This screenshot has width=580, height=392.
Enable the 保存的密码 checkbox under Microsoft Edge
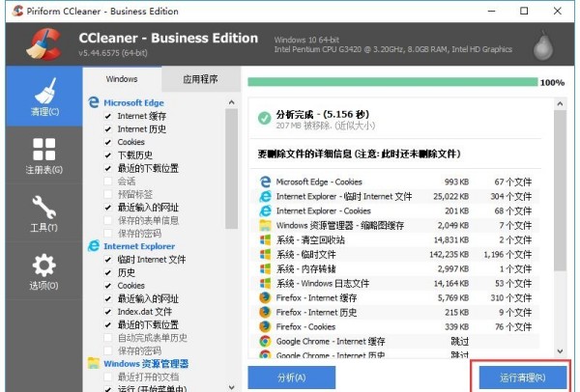(108, 233)
